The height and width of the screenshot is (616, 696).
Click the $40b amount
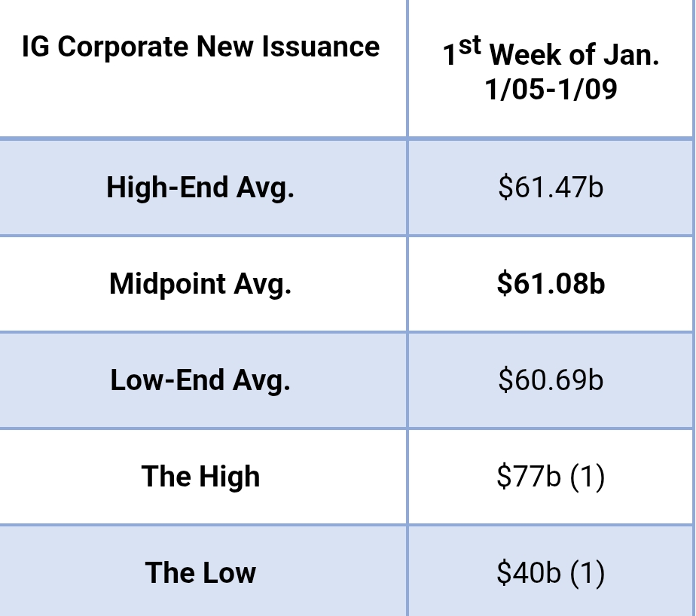[x=529, y=573]
